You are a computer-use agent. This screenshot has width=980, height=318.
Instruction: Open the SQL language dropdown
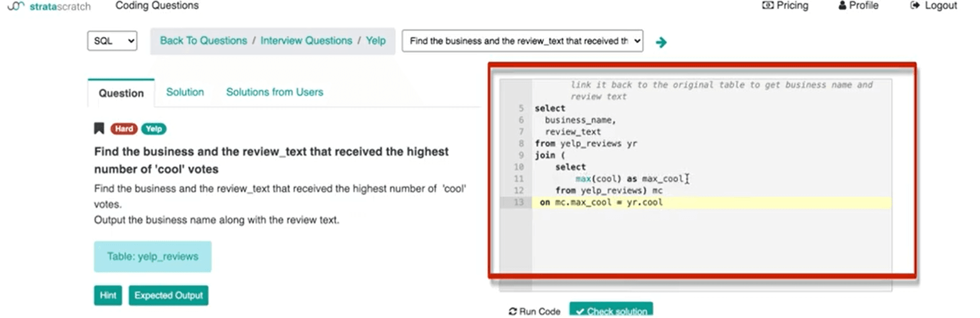tap(112, 41)
